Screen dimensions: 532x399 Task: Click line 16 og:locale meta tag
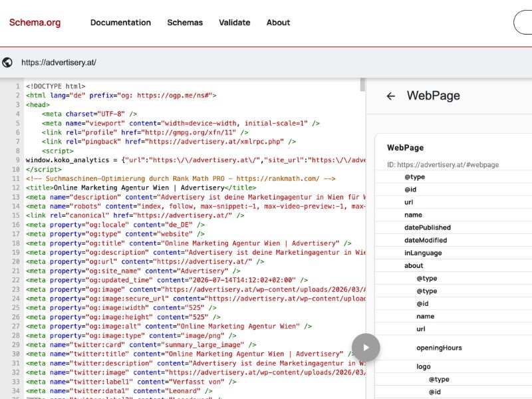[115, 225]
